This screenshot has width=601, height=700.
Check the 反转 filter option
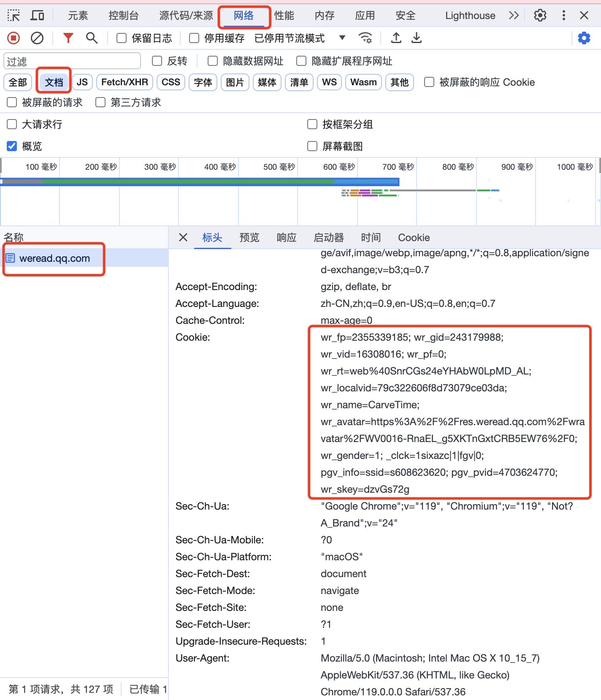157,61
